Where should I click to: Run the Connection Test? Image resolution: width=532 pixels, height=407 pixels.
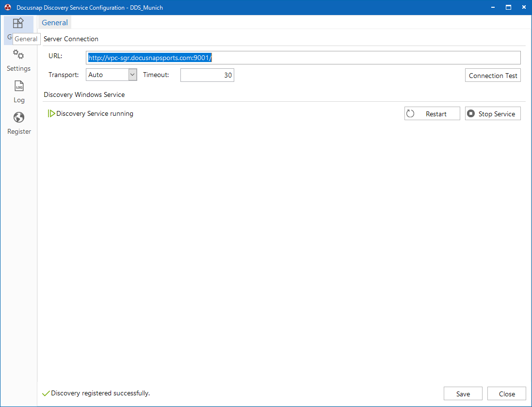pos(493,75)
